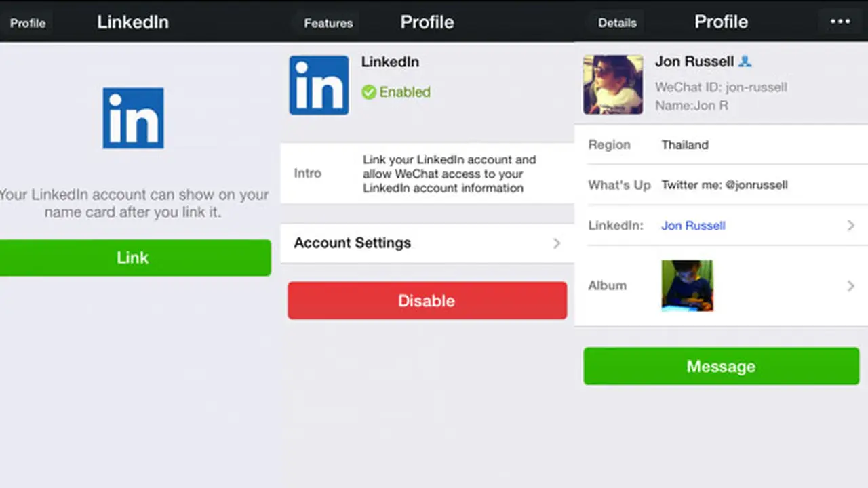The width and height of the screenshot is (868, 488).
Task: Open the three-dot more options menu
Action: tap(840, 22)
